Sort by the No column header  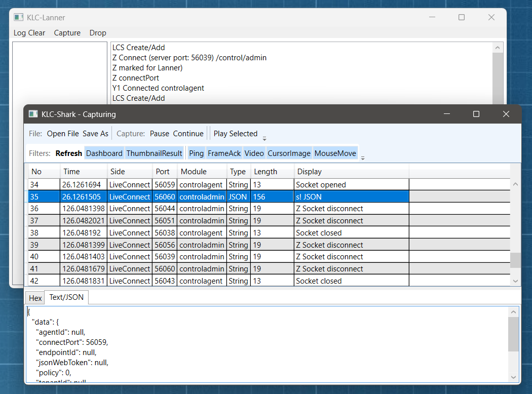tap(44, 172)
